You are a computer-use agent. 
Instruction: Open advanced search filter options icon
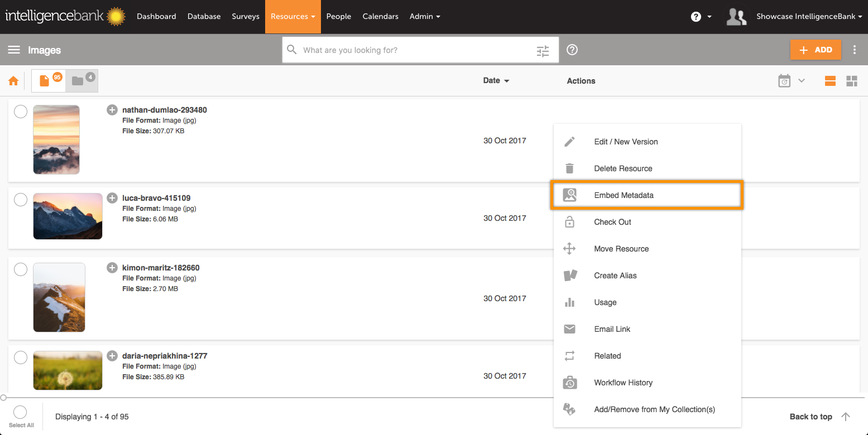point(543,51)
